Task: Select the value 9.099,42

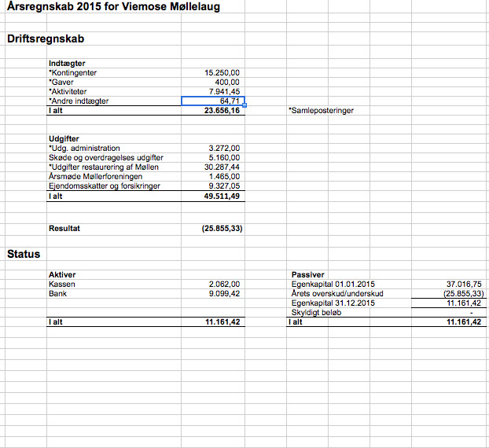Action: pos(224,293)
